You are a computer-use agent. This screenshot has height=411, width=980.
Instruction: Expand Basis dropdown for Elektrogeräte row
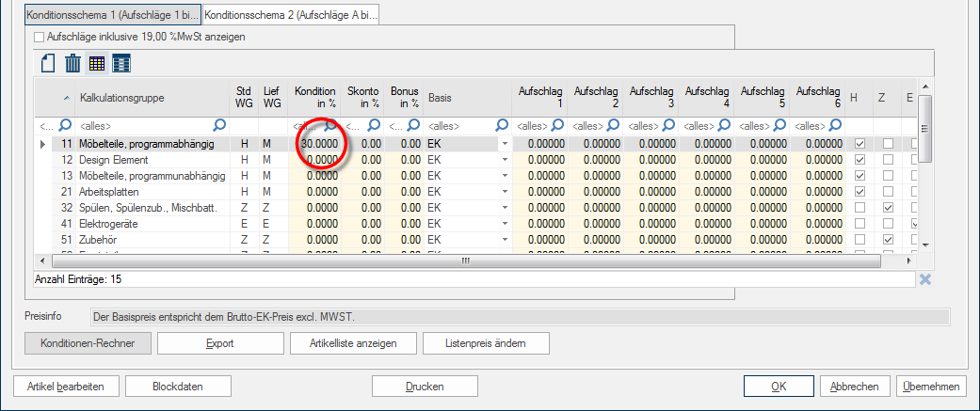504,224
